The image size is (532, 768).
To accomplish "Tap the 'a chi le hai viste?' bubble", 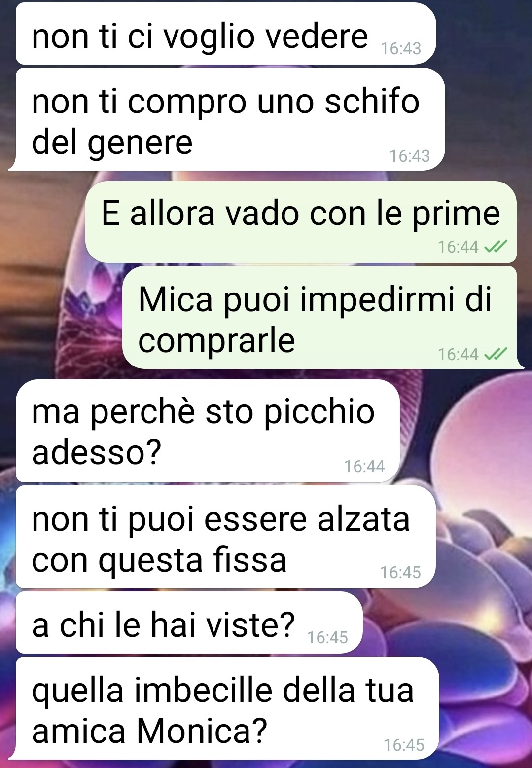I will 189,622.
